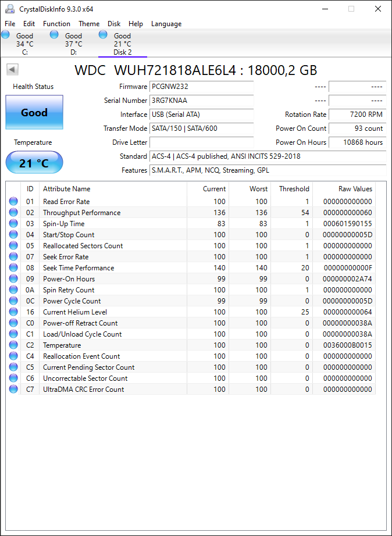Click the status icon for Power-off Retract Count

click(x=13, y=323)
